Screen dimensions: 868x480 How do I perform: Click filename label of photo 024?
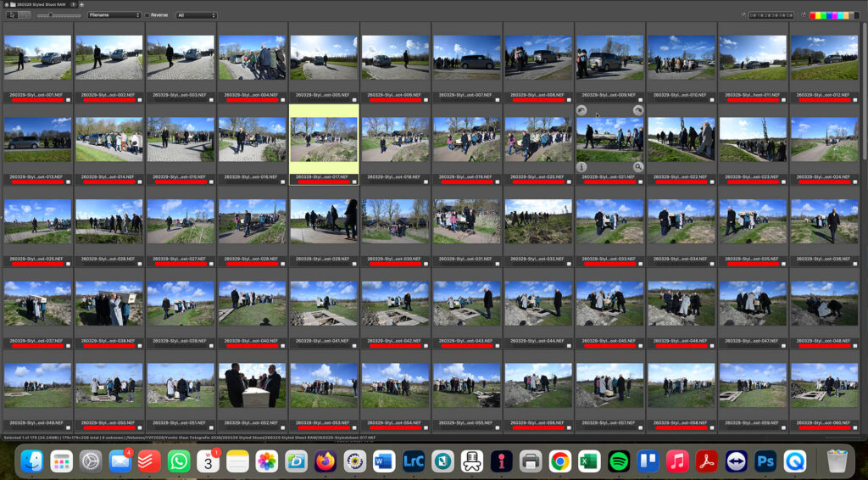[x=825, y=176]
